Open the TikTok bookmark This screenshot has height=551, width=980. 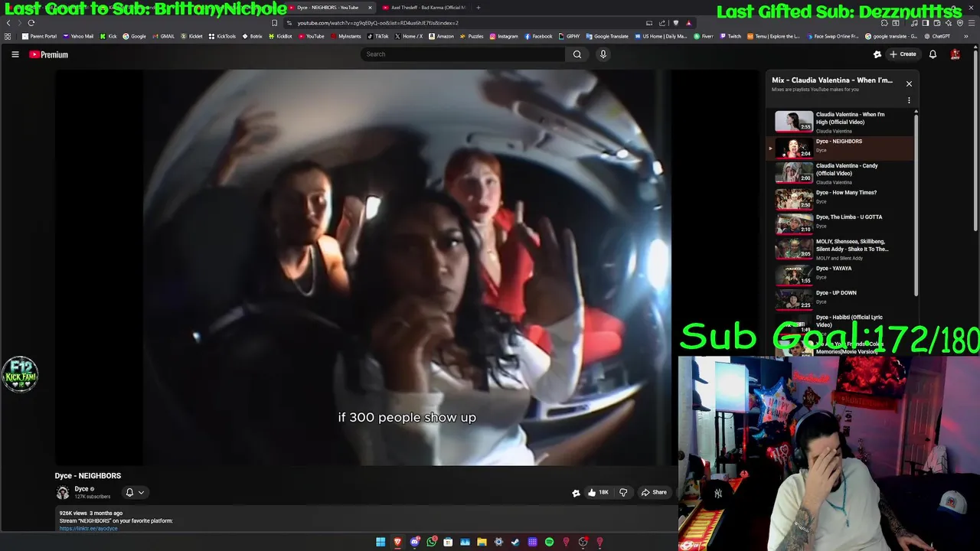(x=377, y=36)
